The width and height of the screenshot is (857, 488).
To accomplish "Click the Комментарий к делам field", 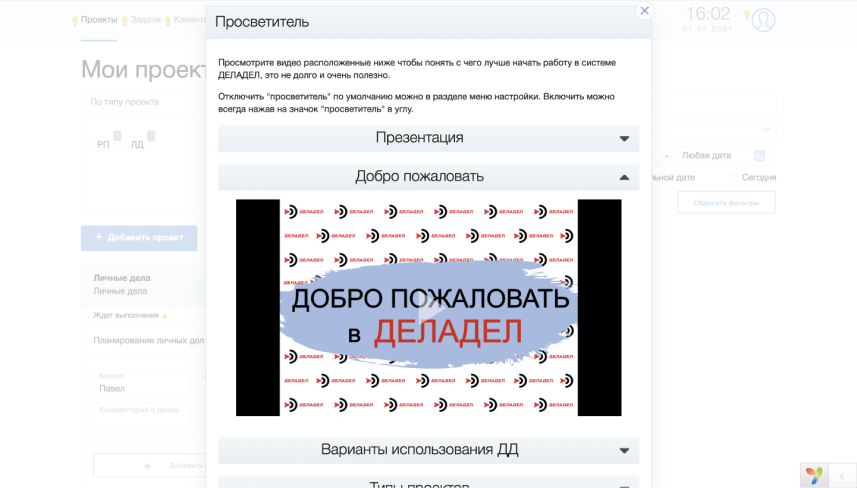I will (x=142, y=415).
